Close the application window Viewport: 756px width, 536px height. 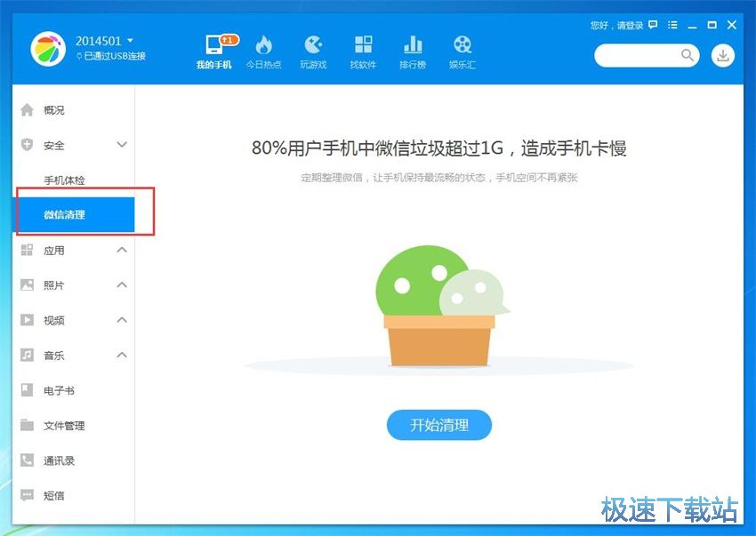731,25
